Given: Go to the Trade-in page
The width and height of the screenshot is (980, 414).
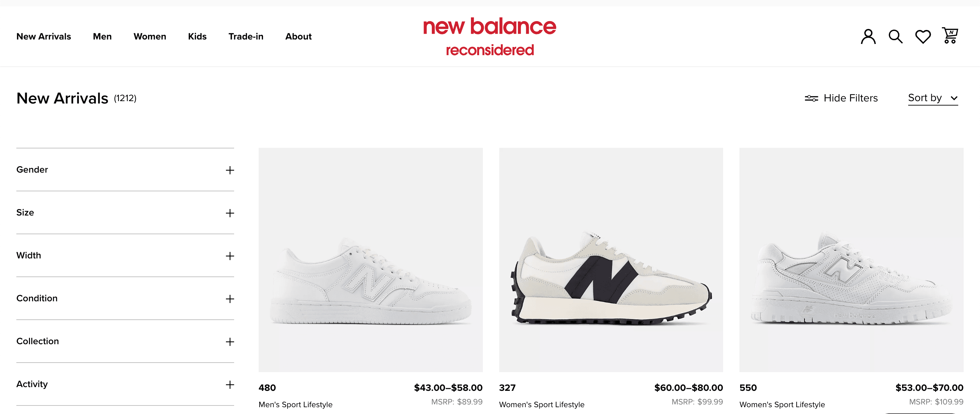Looking at the screenshot, I should [x=246, y=36].
